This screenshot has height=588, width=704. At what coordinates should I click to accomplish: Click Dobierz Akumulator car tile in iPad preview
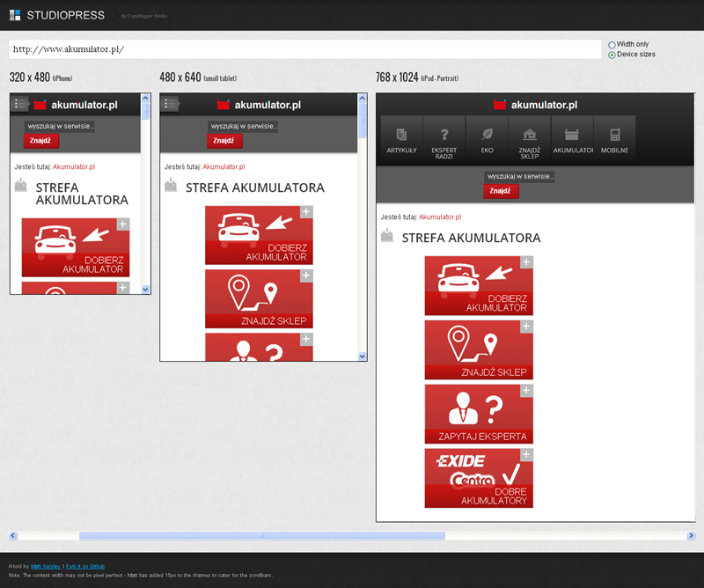click(x=478, y=286)
